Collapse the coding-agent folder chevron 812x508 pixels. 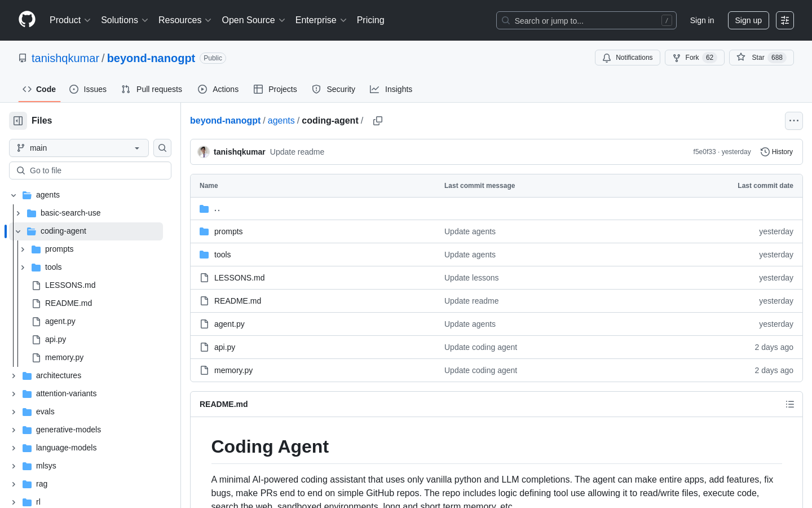18,231
